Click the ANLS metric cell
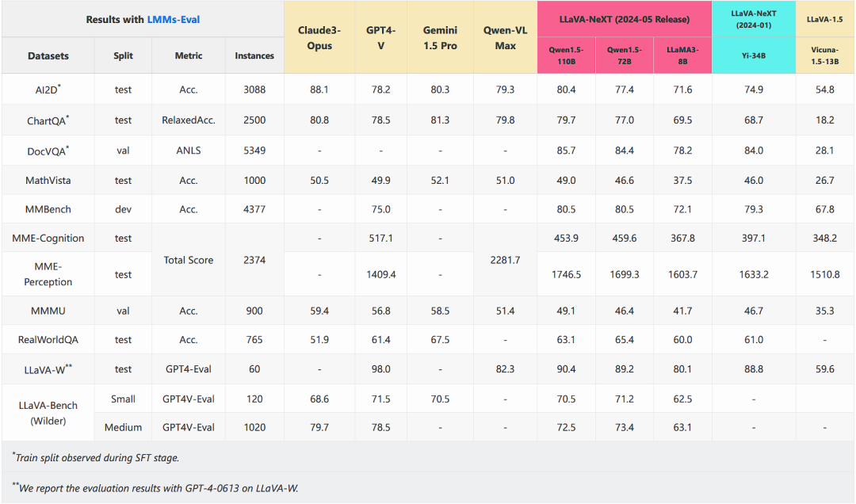The height and width of the screenshot is (504, 856). (189, 151)
